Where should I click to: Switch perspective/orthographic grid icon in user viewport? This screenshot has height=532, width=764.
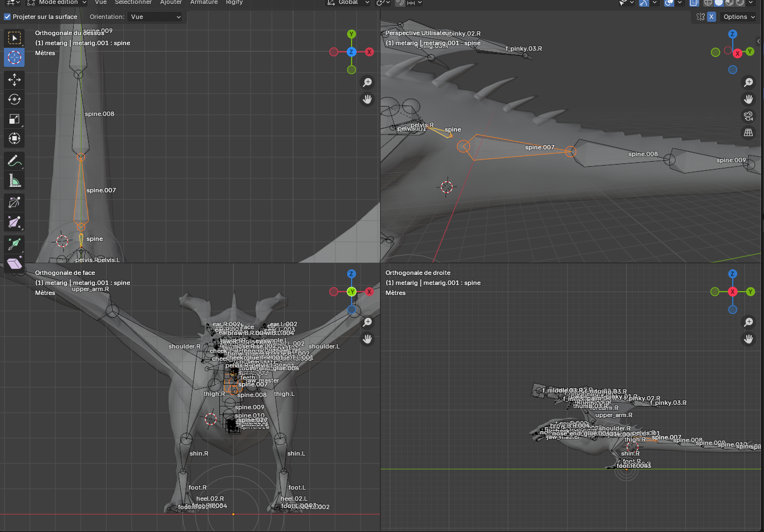pyautogui.click(x=748, y=133)
